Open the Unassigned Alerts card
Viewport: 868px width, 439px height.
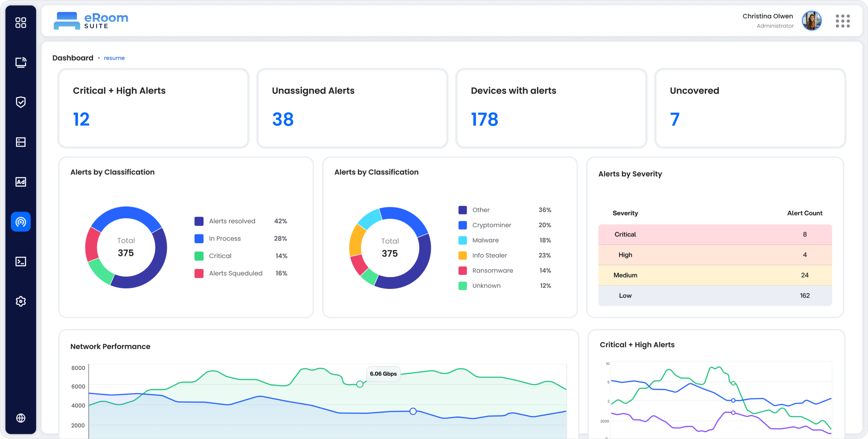(352, 108)
